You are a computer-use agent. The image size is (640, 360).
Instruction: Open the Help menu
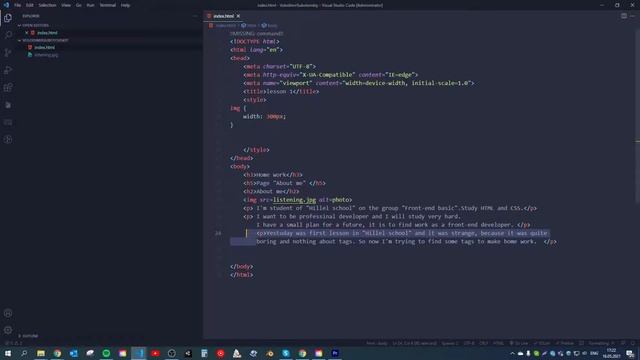(x=125, y=5)
